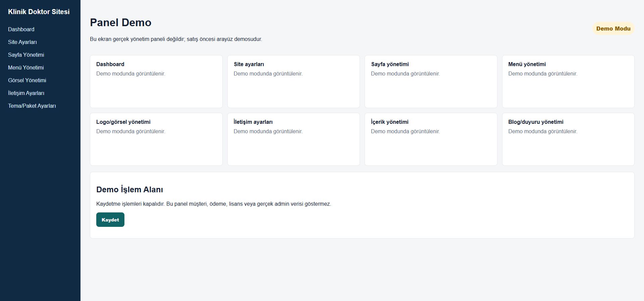Select Tema/Paket Ayarları in sidebar
644x301 pixels.
coord(32,106)
